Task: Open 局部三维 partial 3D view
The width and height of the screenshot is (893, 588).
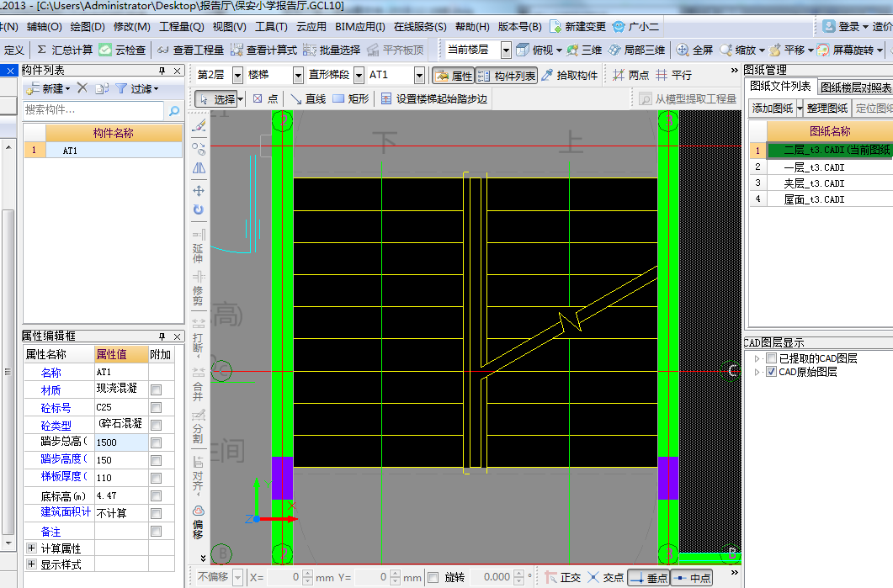Action: pyautogui.click(x=636, y=50)
